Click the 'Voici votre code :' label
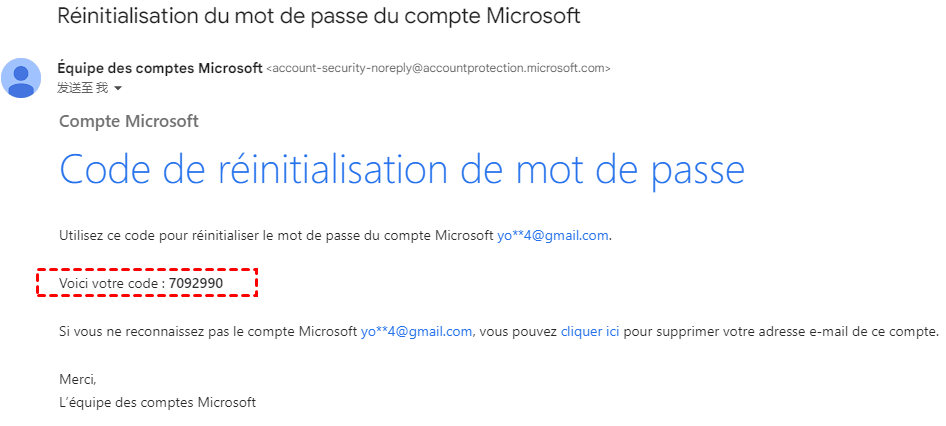This screenshot has height=426, width=946. click(x=112, y=284)
